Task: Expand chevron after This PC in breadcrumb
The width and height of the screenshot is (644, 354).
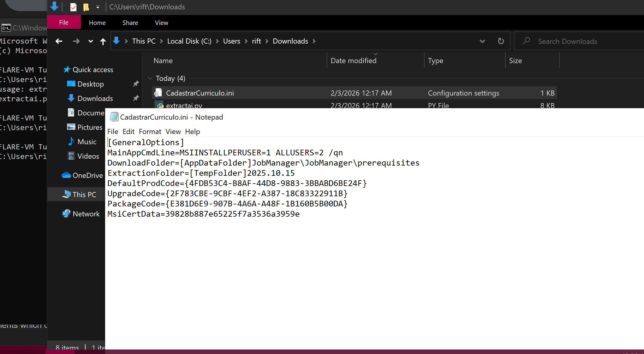Action: (x=161, y=41)
